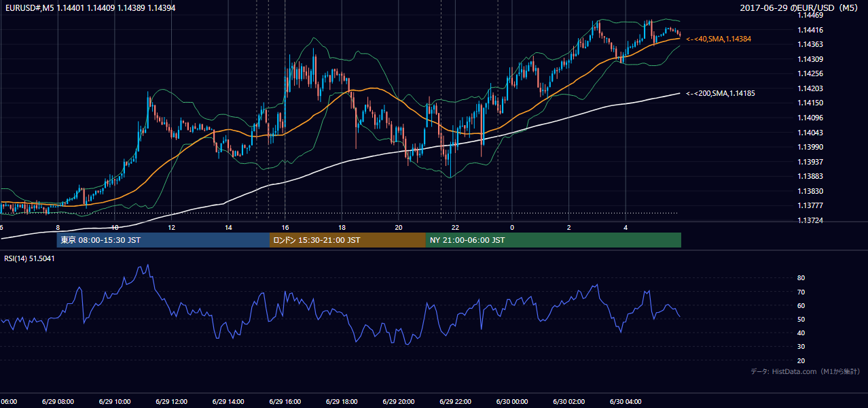This screenshot has width=868, height=408.
Task: Click the RSI(14) 51.5041 indicator label
Action: 29,258
